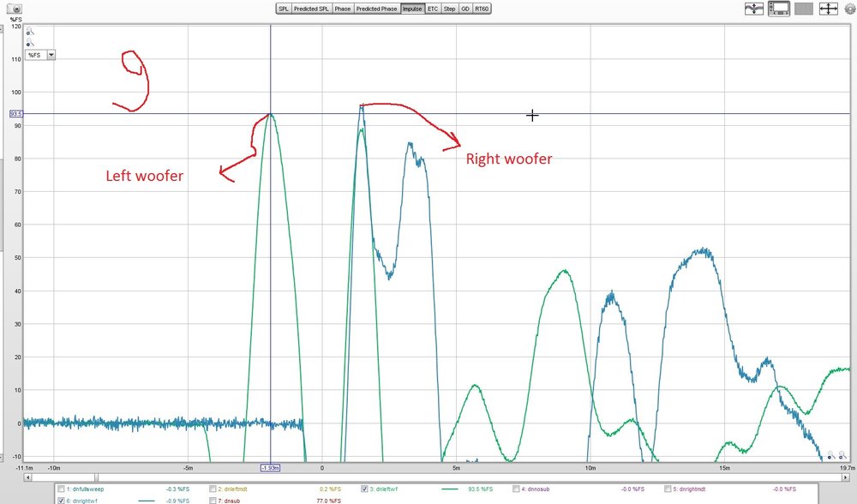Screen dimensions: 857x504
Task: Click the horizontal scrollbar thumb
Action: (96, 477)
